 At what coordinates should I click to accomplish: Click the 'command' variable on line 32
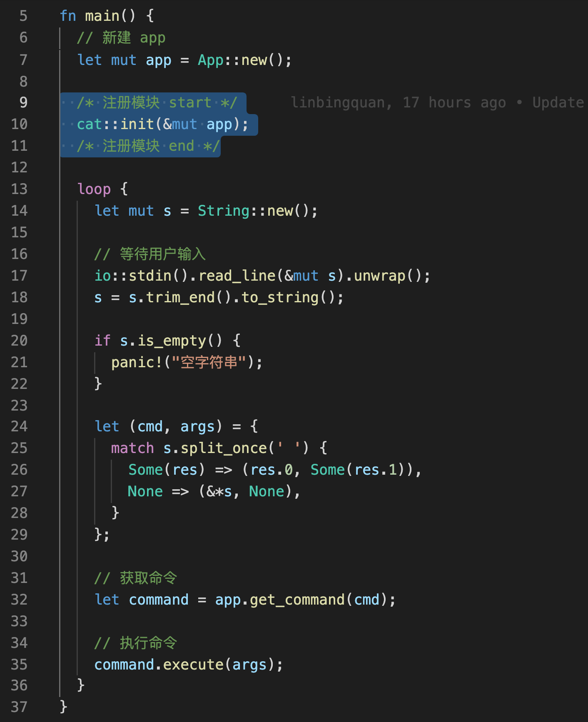159,600
